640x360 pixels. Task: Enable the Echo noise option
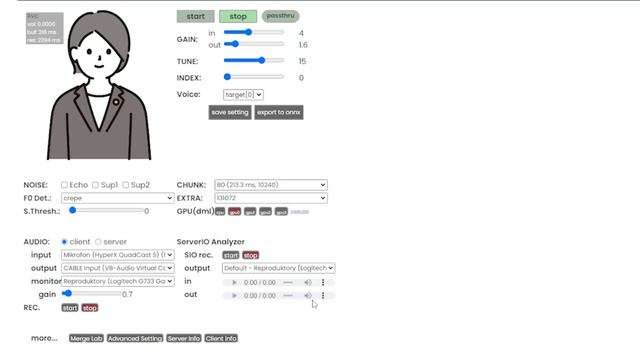point(64,185)
